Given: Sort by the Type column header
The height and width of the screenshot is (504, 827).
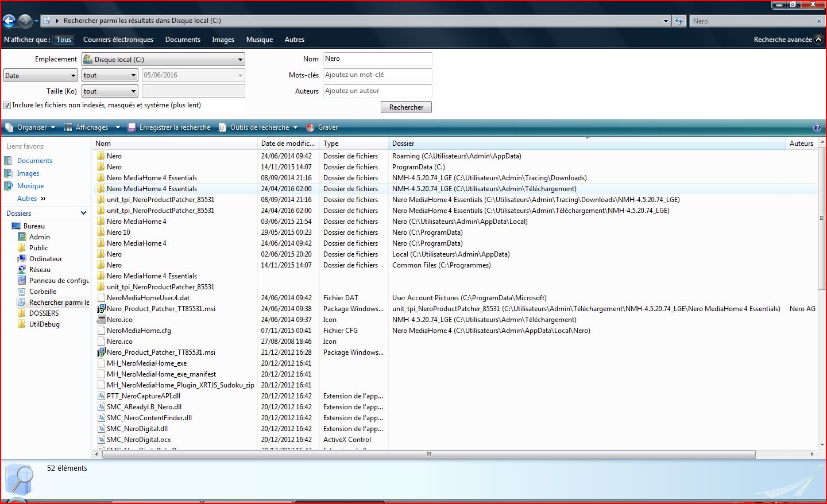Looking at the screenshot, I should click(354, 144).
